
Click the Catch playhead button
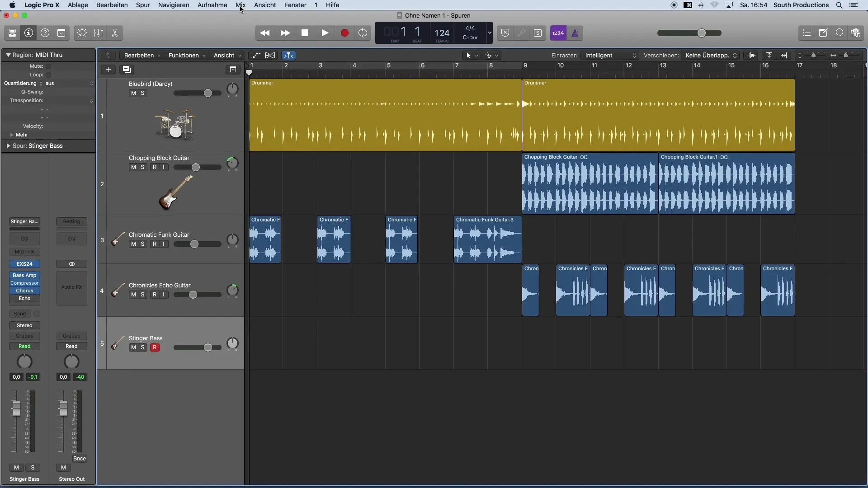pyautogui.click(x=288, y=55)
